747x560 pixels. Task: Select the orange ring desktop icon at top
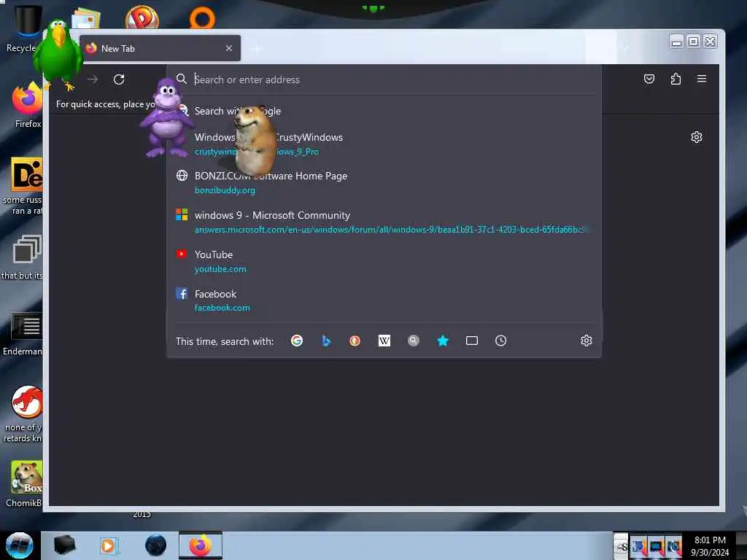point(203,18)
